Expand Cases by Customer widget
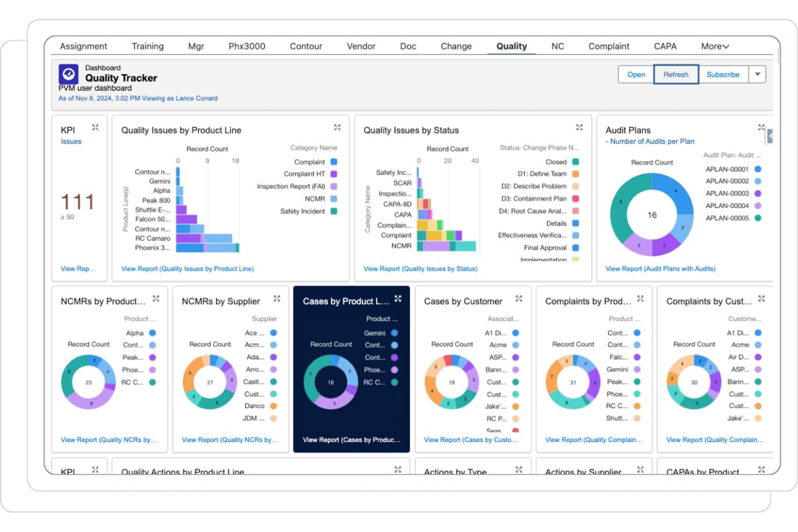This screenshot has height=532, width=798. [x=519, y=298]
